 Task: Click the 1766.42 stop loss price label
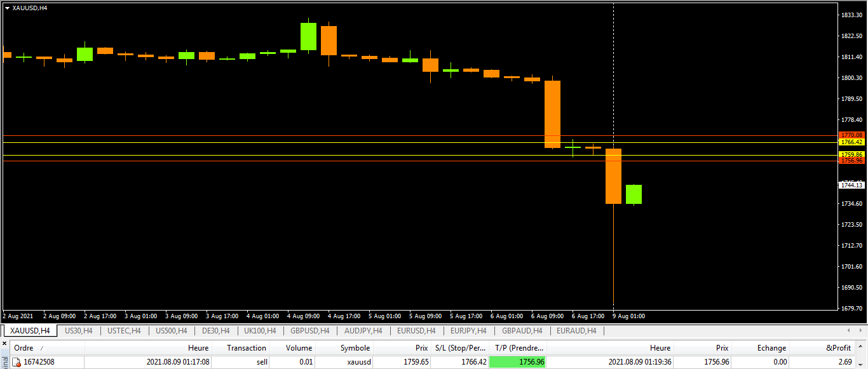851,142
